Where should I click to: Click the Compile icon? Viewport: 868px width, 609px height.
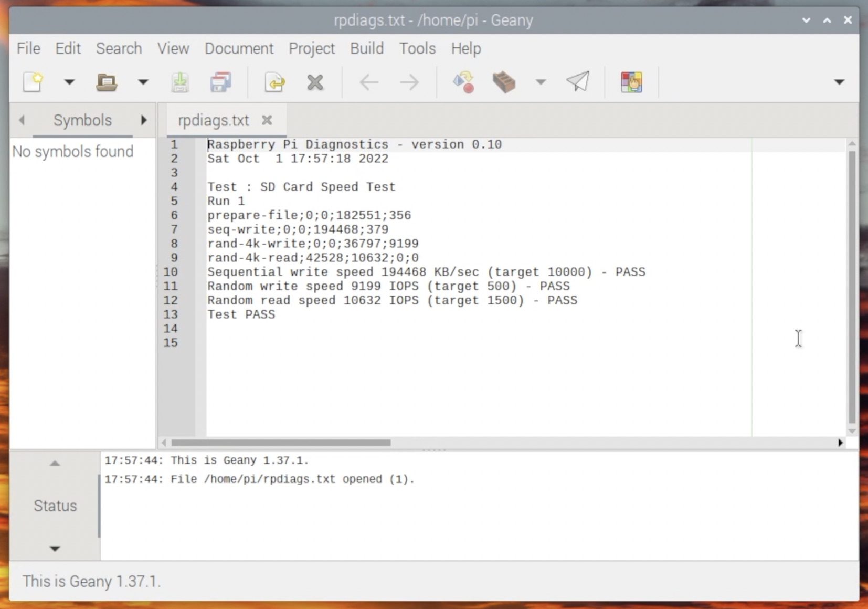463,82
